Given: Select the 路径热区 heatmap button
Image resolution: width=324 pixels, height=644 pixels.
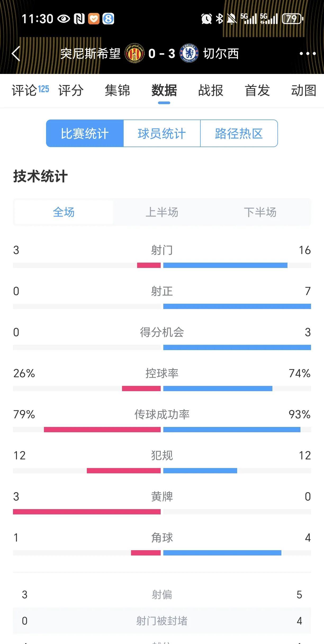Looking at the screenshot, I should 239,133.
